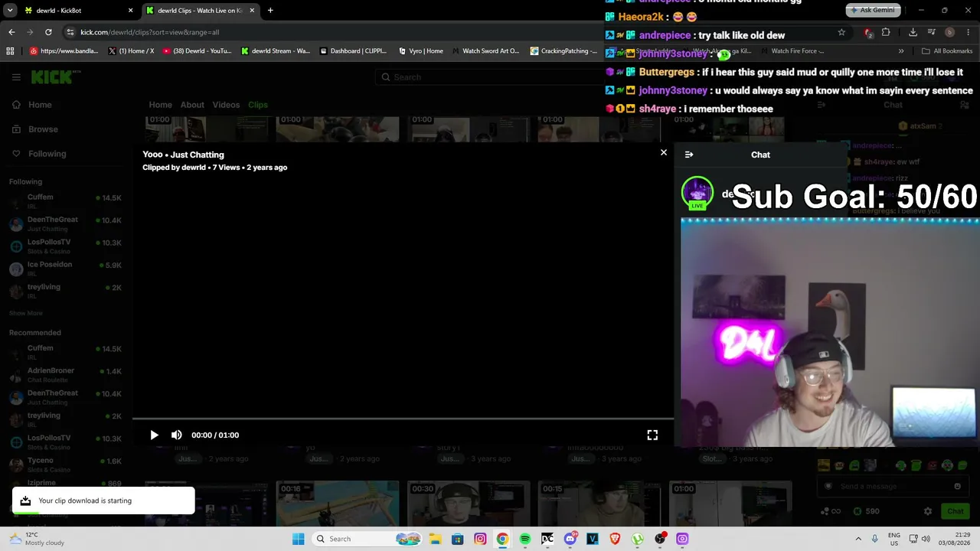This screenshot has width=980, height=551.
Task: View site information icon in address bar
Action: pos(70,32)
